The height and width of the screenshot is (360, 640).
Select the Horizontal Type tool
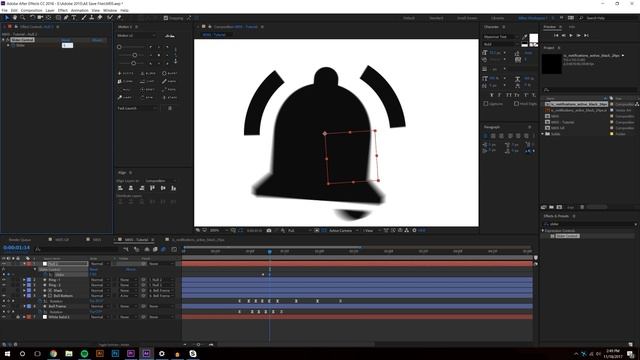[x=74, y=18]
